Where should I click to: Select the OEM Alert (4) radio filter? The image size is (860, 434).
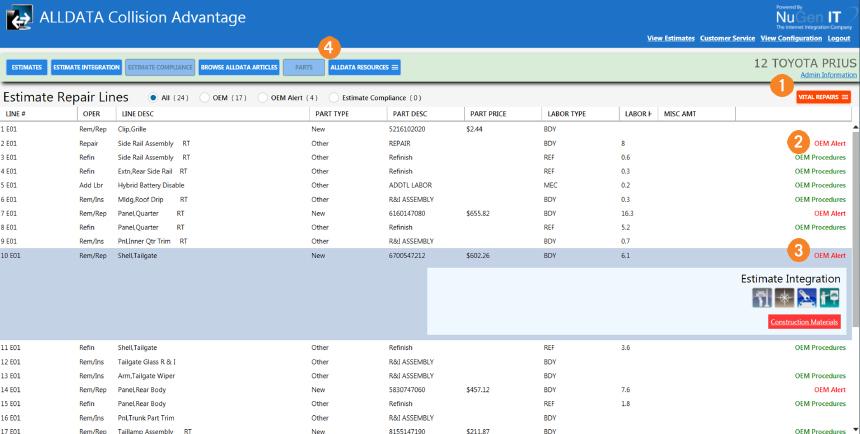262,98
